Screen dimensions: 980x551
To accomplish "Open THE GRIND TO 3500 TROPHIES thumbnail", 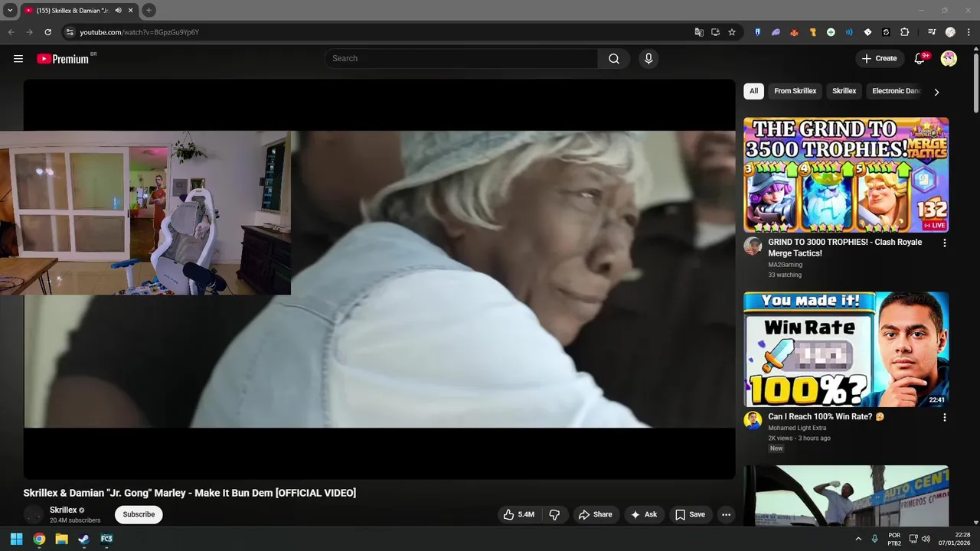I will tap(846, 174).
